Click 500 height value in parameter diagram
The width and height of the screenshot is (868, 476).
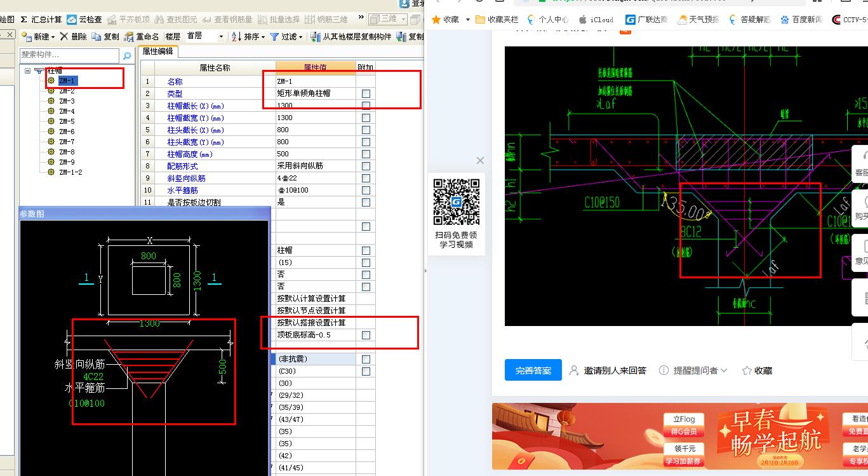click(x=222, y=367)
